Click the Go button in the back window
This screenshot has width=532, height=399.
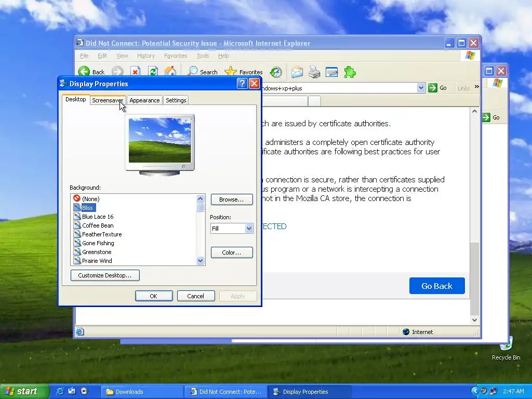pos(491,117)
